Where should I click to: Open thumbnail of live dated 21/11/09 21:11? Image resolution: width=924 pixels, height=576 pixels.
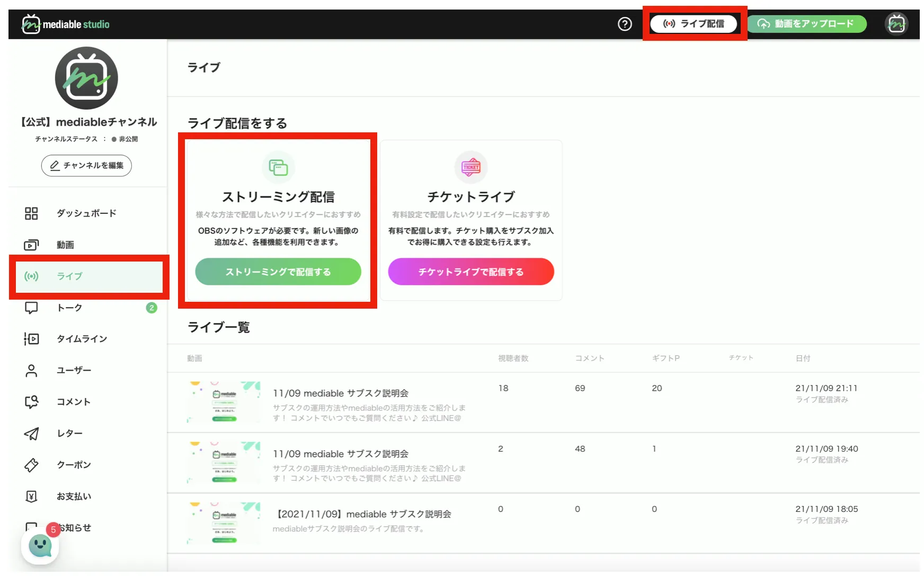click(224, 402)
